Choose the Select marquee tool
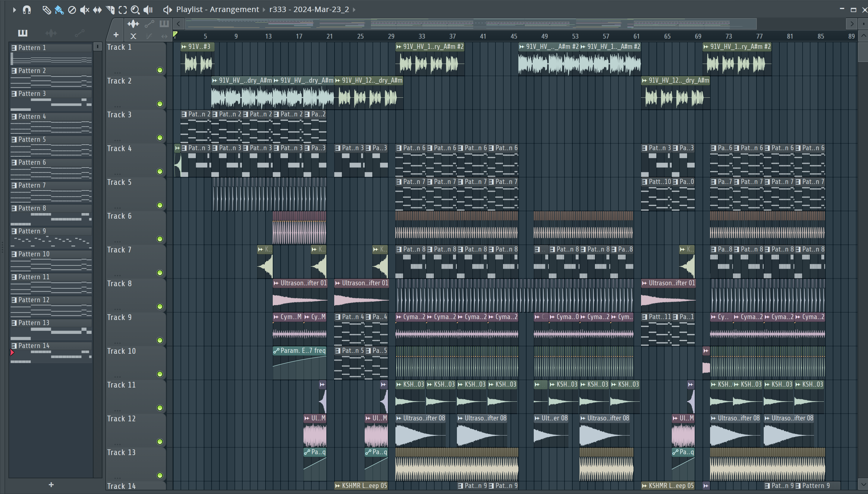The image size is (868, 494). (123, 10)
